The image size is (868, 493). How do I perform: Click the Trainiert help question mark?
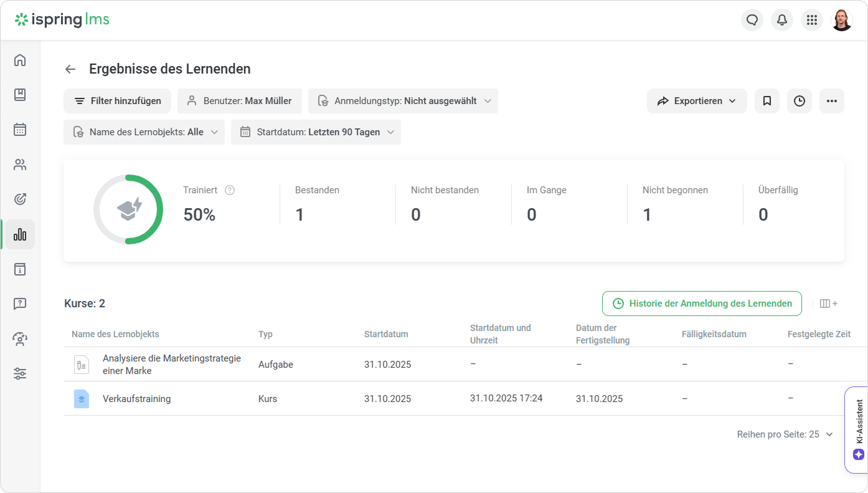click(x=230, y=190)
